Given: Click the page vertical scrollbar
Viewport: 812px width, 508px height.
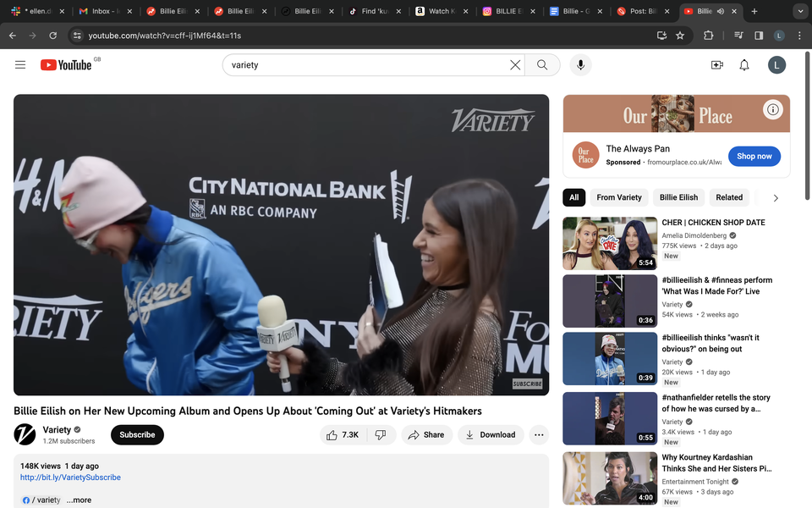Looking at the screenshot, I should (807, 125).
